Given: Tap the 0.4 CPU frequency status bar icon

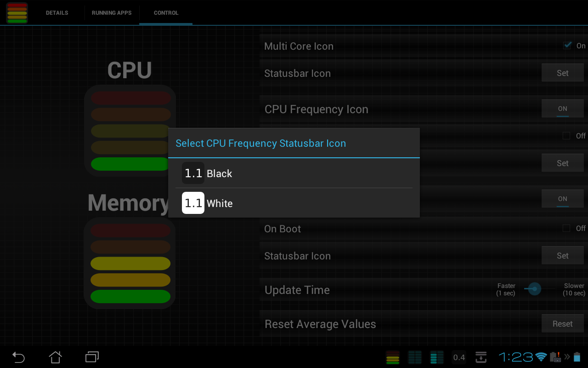Looking at the screenshot, I should 458,357.
